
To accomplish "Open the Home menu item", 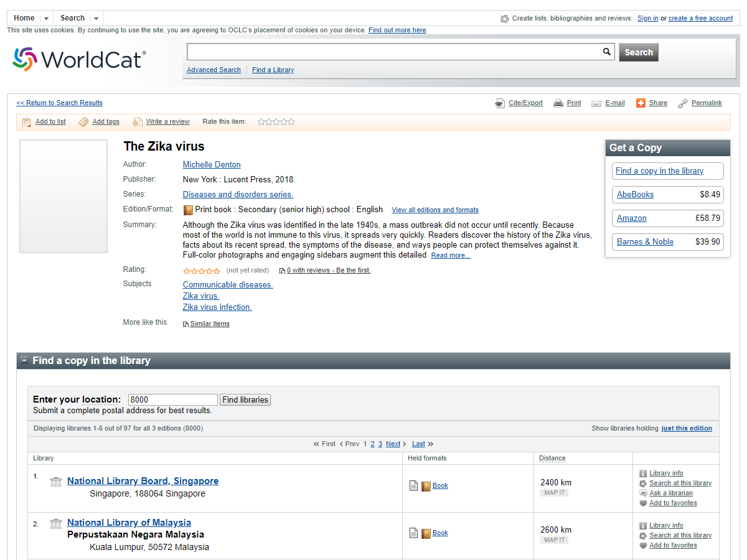I will pyautogui.click(x=24, y=18).
